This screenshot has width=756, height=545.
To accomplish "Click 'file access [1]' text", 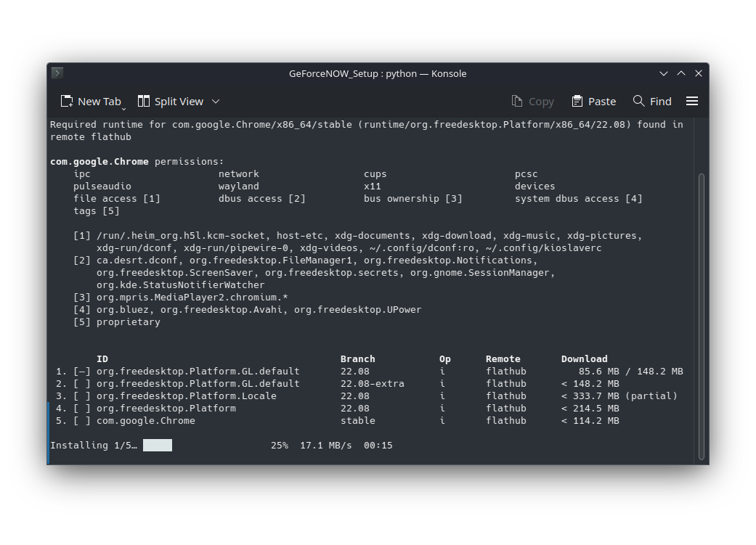I will 117,199.
